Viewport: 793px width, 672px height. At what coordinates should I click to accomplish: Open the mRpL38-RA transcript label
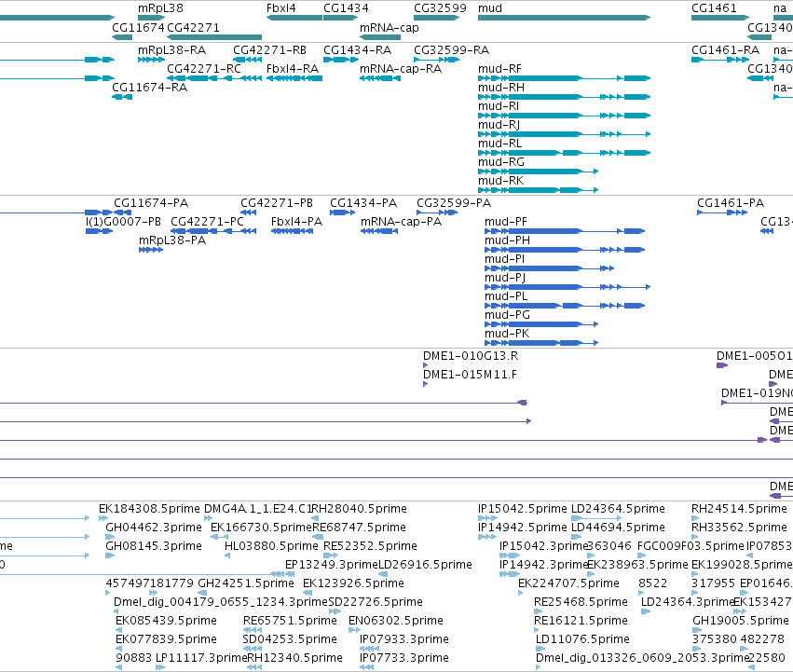tap(172, 50)
